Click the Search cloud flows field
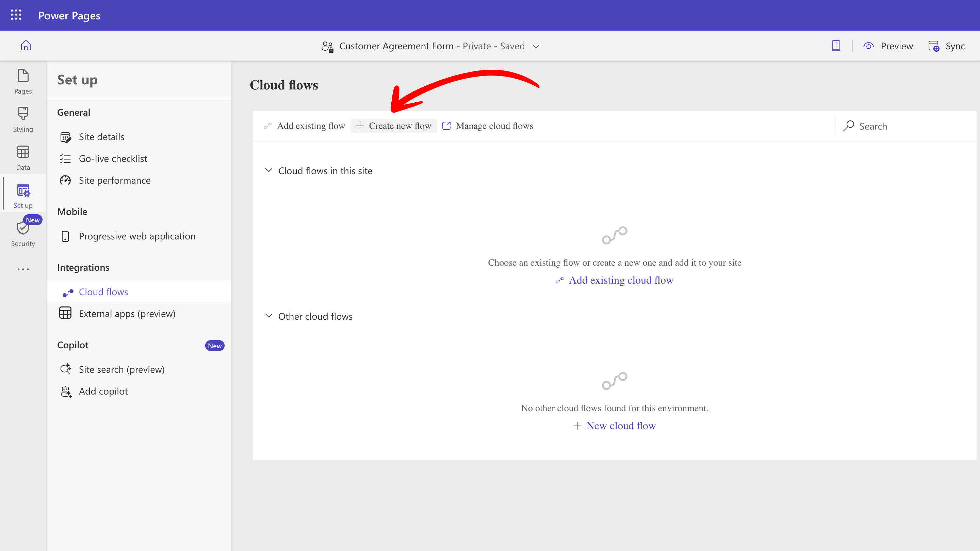Screen dimensions: 980x551 (x=905, y=126)
